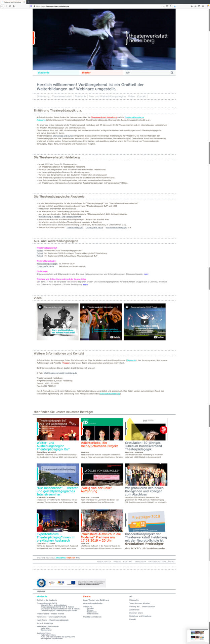
Task: Open the info@theaterwerkstatt-heidelberg.de email link
Action: [x=60, y=373]
